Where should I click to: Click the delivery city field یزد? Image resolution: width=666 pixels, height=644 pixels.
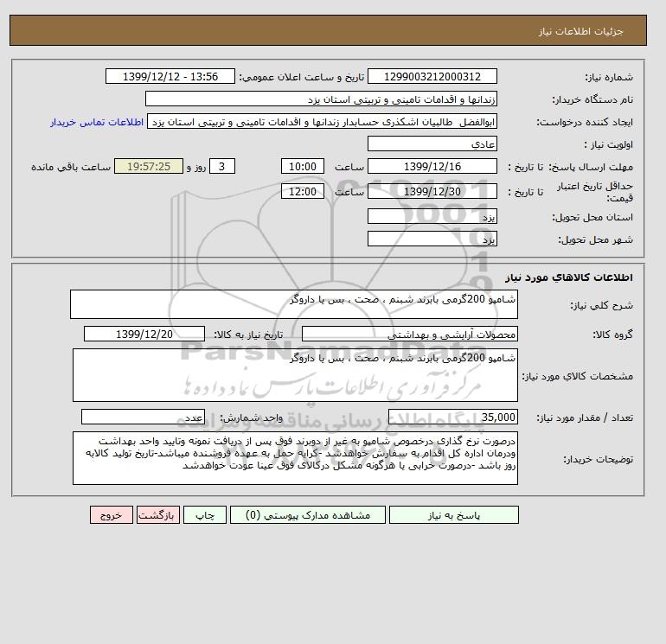pos(432,239)
